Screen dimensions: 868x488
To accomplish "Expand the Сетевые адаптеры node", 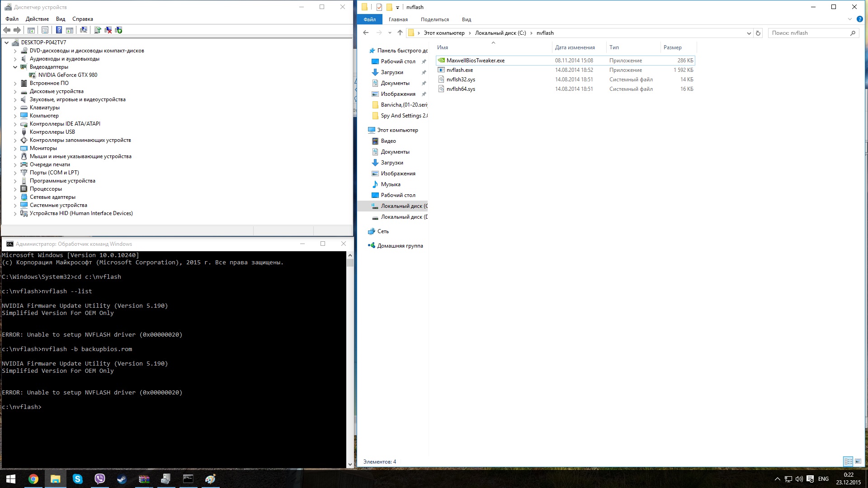I will click(x=15, y=197).
